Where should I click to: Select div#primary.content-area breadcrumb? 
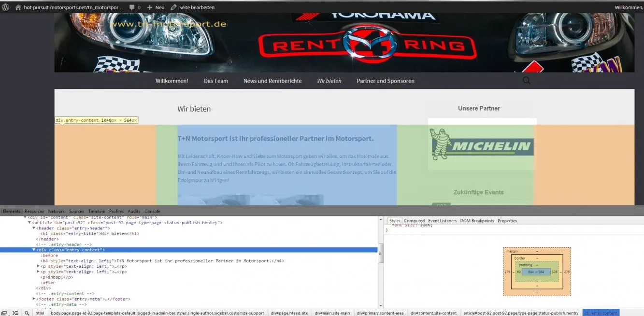tap(380, 313)
